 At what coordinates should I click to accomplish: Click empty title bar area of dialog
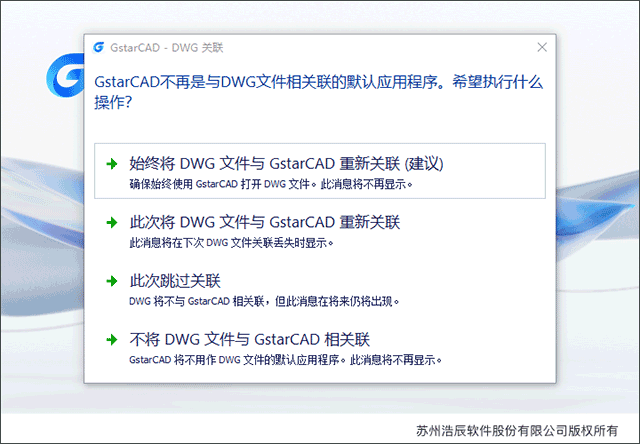pyautogui.click(x=380, y=47)
